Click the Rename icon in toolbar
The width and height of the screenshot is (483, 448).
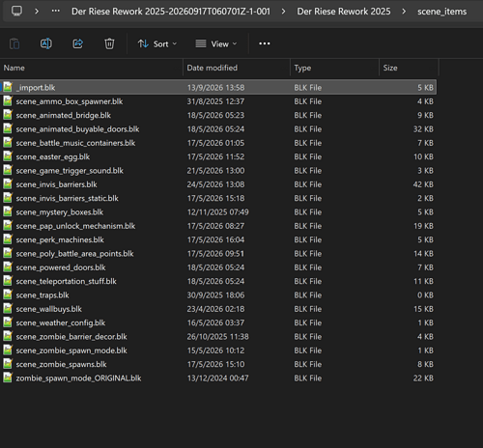coord(46,43)
